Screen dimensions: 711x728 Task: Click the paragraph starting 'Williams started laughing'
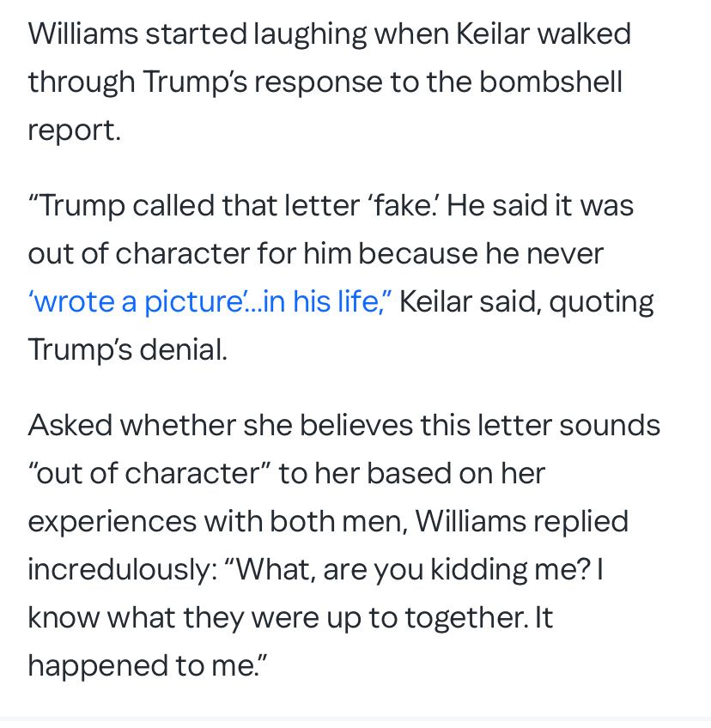(330, 82)
